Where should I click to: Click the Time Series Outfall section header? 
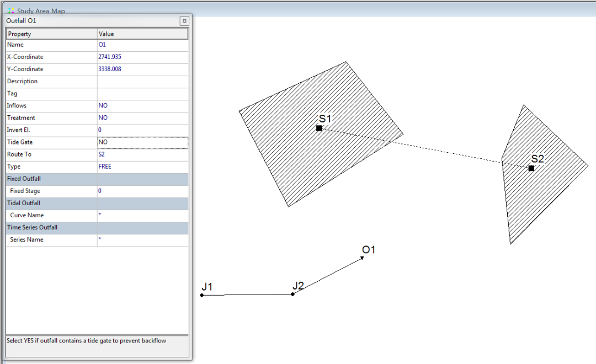[97, 227]
